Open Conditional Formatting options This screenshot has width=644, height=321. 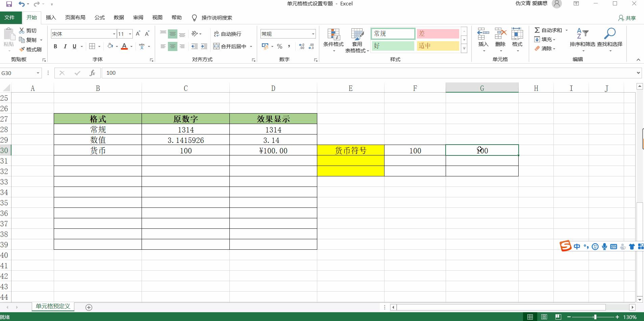pos(333,40)
